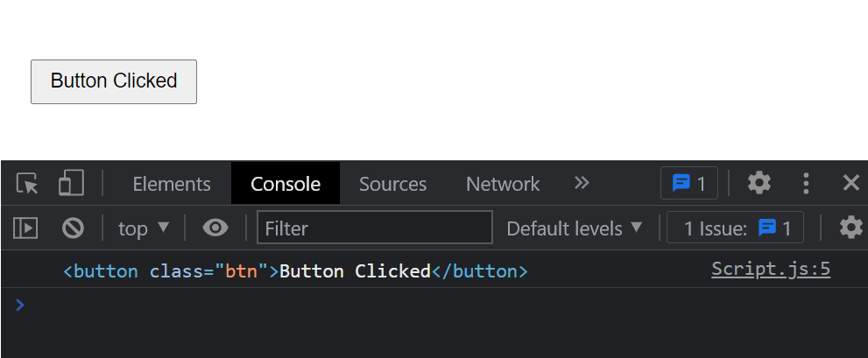Open the Default levels dropdown

pos(574,228)
